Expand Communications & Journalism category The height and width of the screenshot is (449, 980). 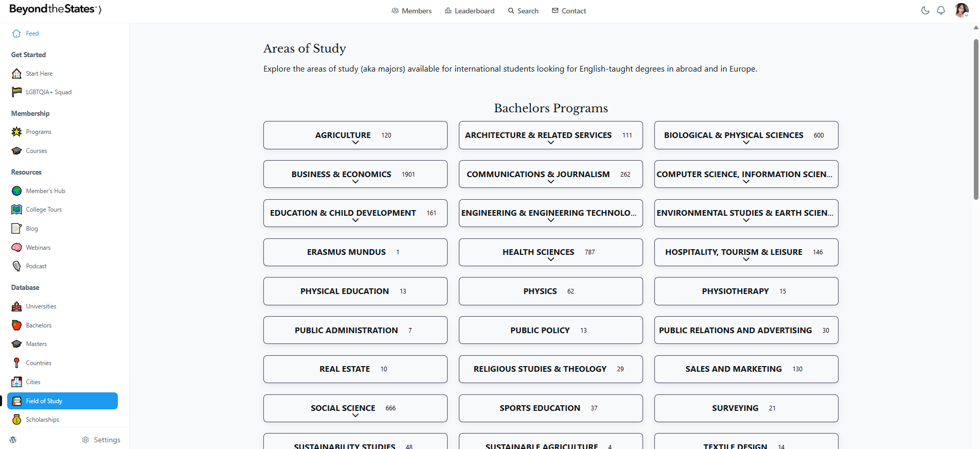[551, 174]
